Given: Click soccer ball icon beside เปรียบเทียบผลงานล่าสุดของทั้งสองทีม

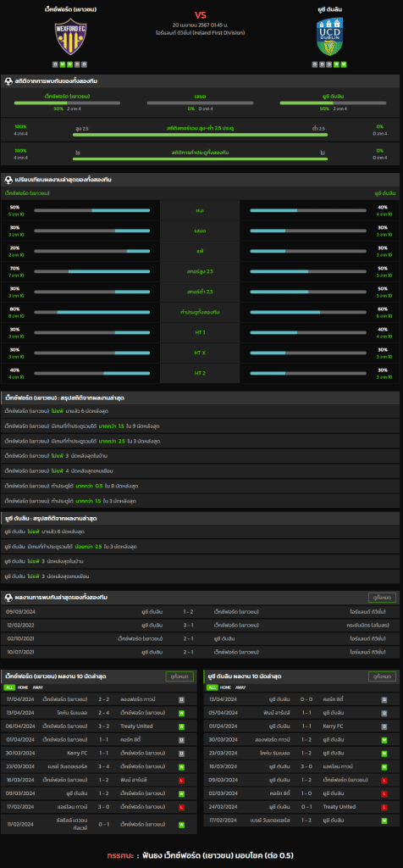Looking at the screenshot, I should (8, 180).
